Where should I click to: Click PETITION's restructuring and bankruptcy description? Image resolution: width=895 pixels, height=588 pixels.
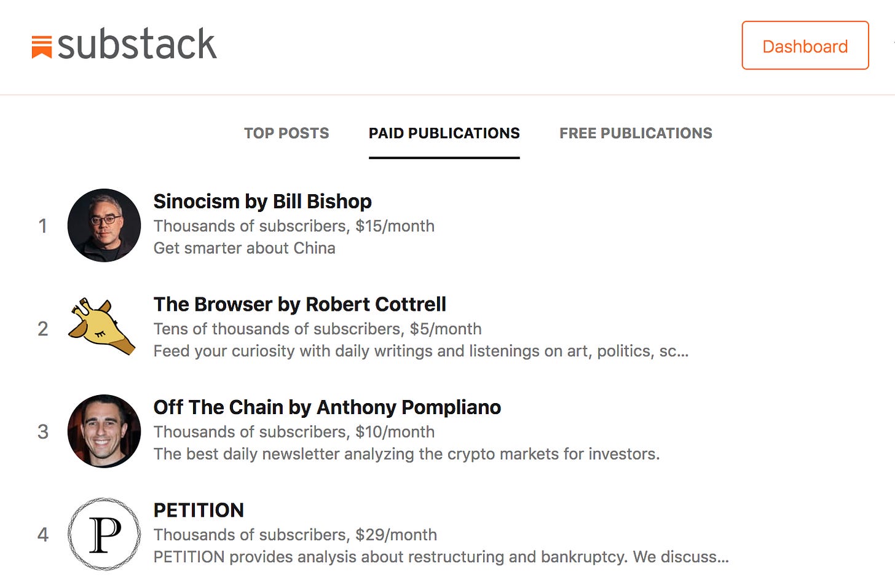pyautogui.click(x=441, y=557)
